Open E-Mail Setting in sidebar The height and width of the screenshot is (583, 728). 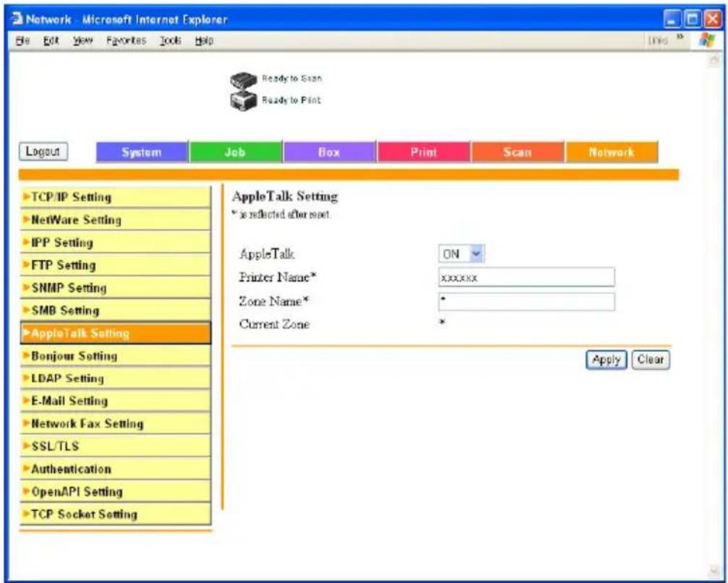pyautogui.click(x=116, y=401)
